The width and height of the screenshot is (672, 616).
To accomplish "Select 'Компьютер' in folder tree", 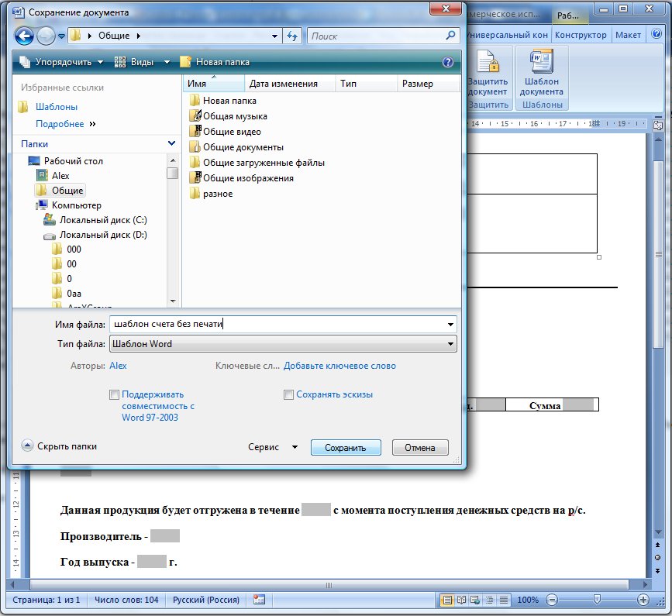I will 76,205.
